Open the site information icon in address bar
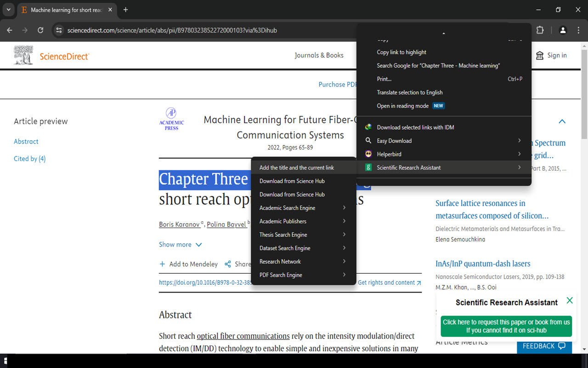 [x=58, y=30]
